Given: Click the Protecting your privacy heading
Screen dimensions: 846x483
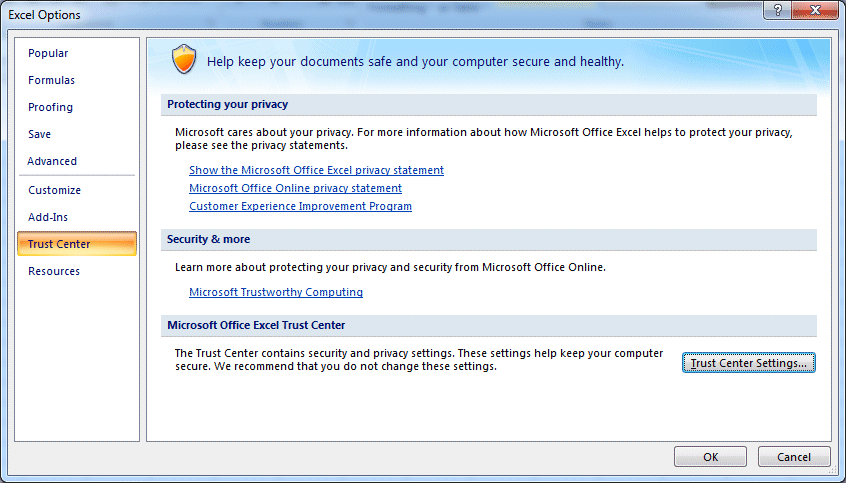Looking at the screenshot, I should tap(227, 104).
